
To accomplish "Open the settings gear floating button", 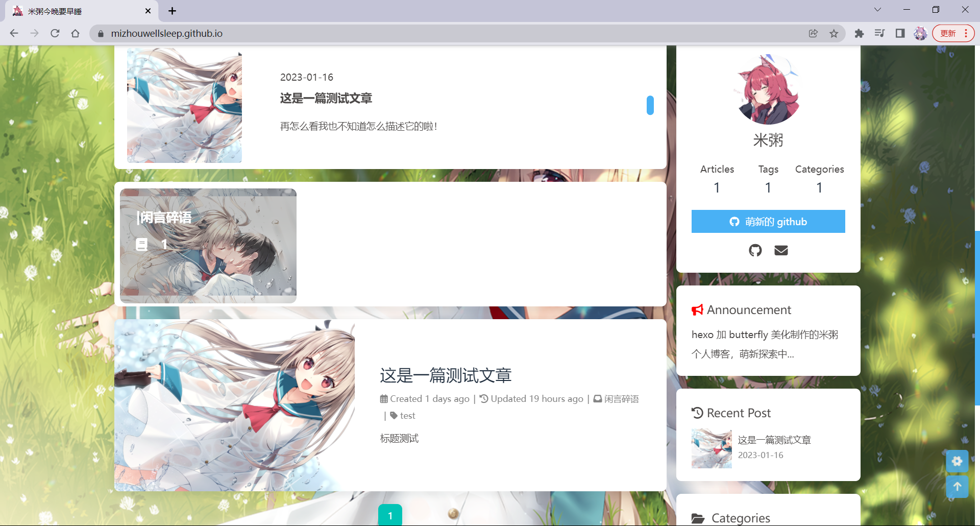I will pyautogui.click(x=957, y=461).
